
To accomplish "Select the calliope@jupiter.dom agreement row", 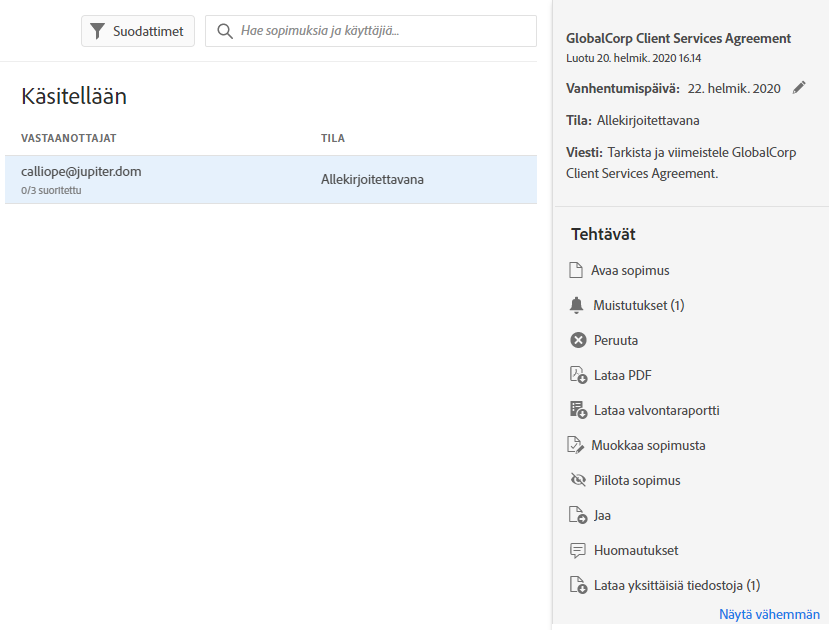I will [270, 180].
